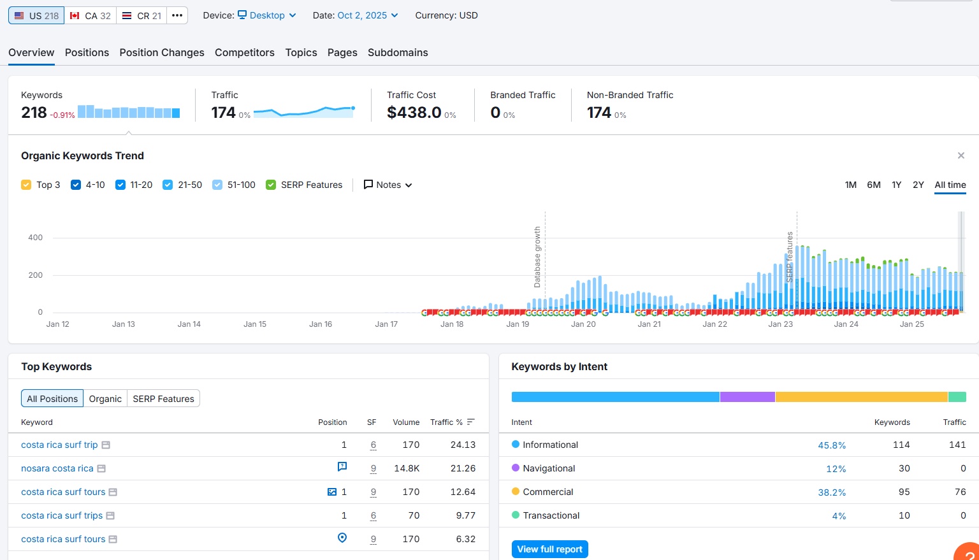Select the 6M time range
Image resolution: width=979 pixels, height=560 pixels.
(x=873, y=185)
